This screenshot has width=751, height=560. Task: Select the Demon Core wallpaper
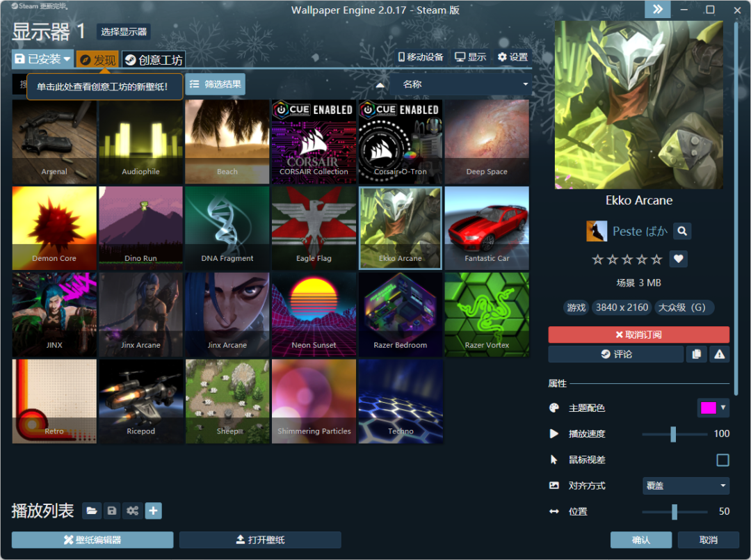click(54, 228)
